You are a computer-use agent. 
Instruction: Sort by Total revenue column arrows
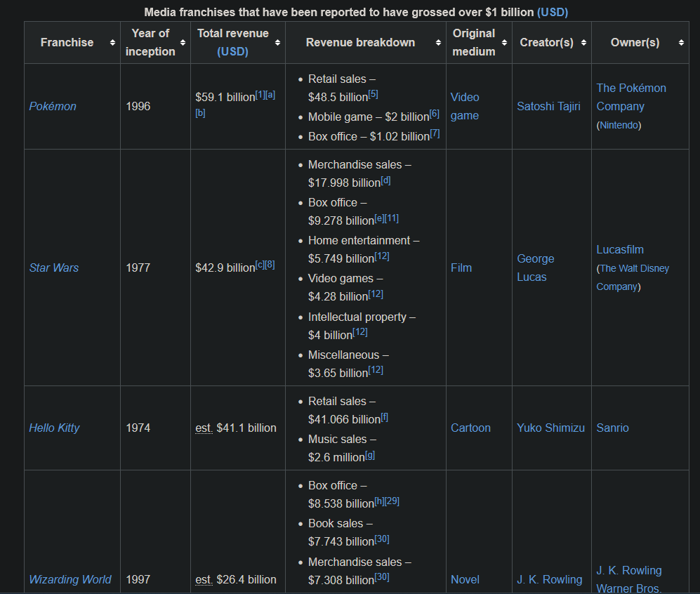(x=277, y=42)
